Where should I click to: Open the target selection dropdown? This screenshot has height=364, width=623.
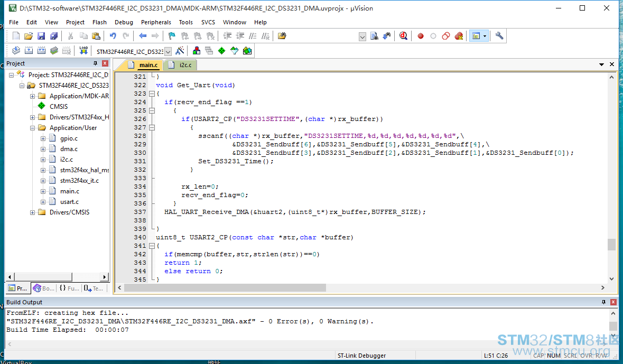pos(168,52)
